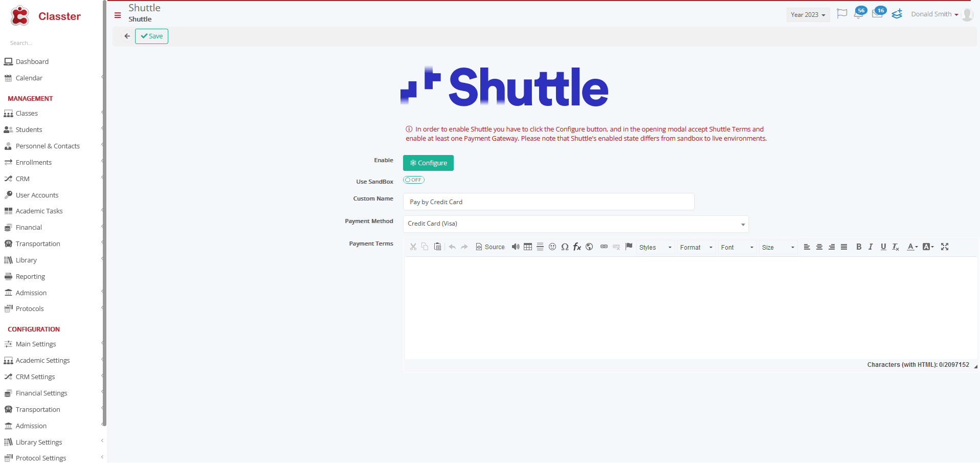The height and width of the screenshot is (463, 980).
Task: Toggle sidebar with hamburger menu icon
Action: [x=118, y=15]
